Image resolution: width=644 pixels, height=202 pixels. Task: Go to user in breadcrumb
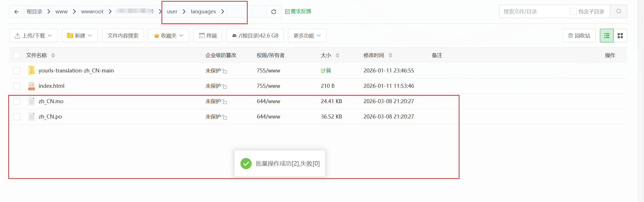click(172, 12)
